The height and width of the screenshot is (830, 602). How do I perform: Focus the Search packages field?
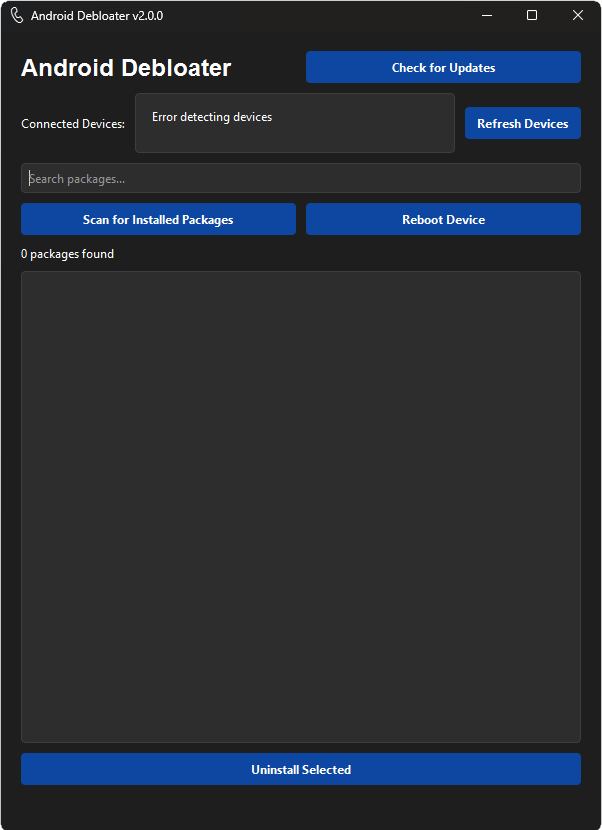301,178
